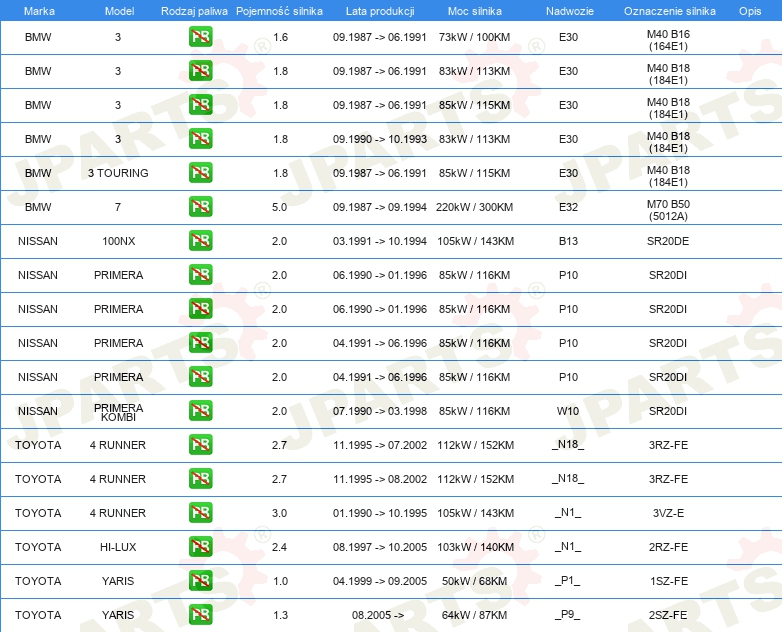
Task: Click the 08.1997 -> 10.2005 production years
Action: [380, 547]
